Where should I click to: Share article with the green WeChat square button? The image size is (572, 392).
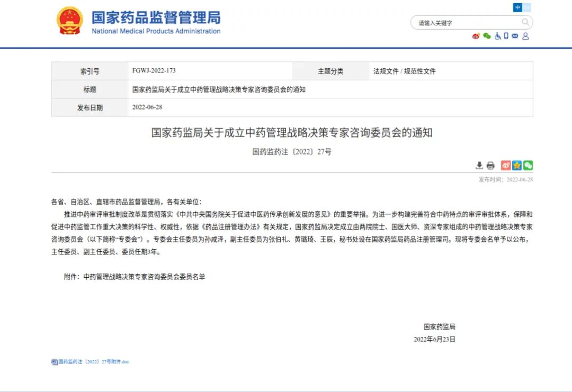(x=528, y=166)
